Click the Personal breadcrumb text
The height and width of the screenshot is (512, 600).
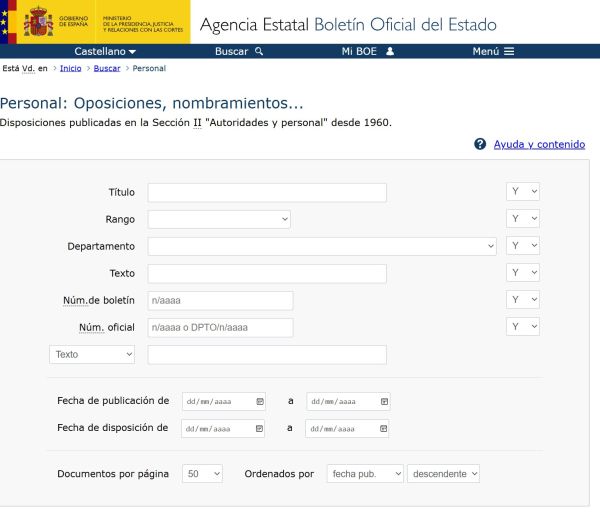[x=149, y=68]
